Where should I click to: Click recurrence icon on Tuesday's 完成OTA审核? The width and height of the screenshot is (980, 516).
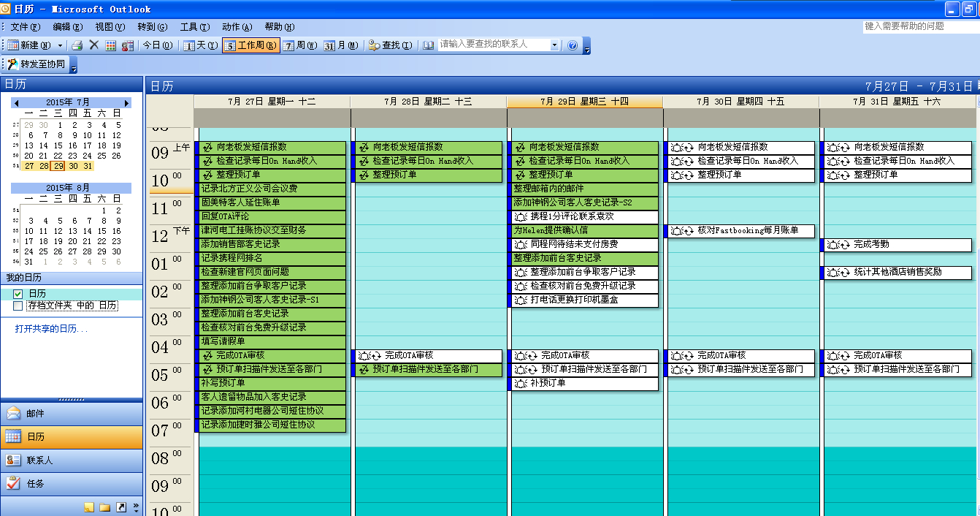377,355
